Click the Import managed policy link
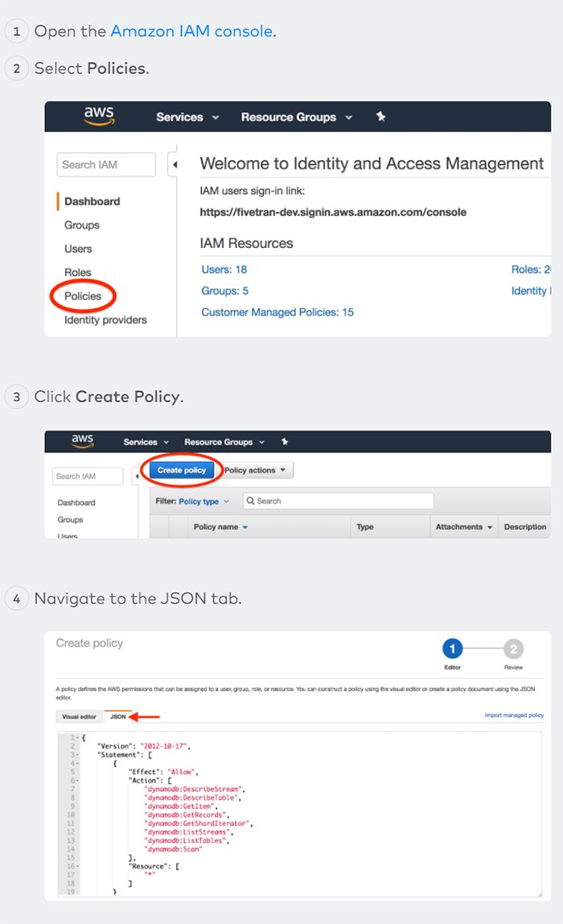563x924 pixels. tap(513, 715)
